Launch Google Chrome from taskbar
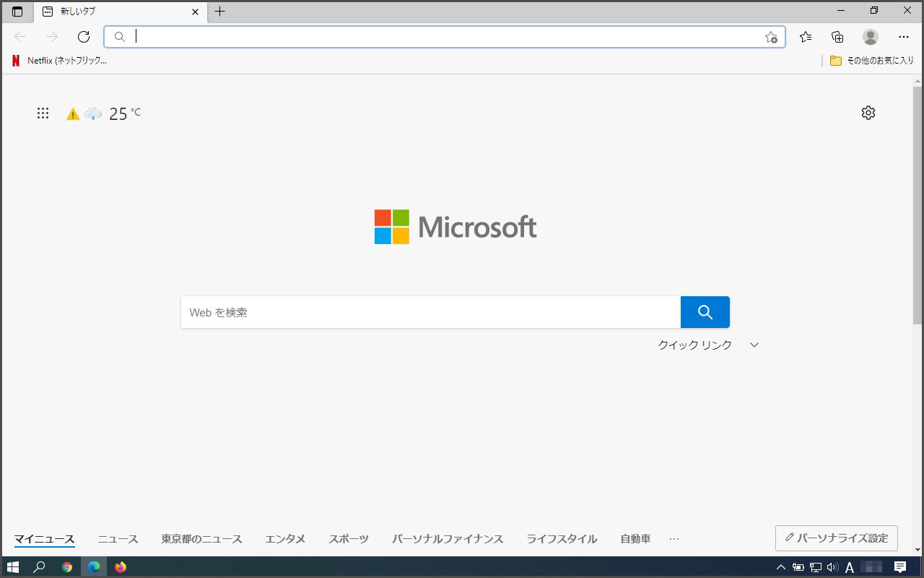Image resolution: width=924 pixels, height=578 pixels. click(x=67, y=567)
